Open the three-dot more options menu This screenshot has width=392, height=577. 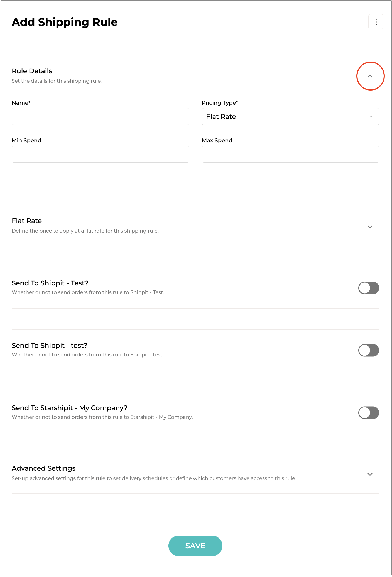coord(376,22)
